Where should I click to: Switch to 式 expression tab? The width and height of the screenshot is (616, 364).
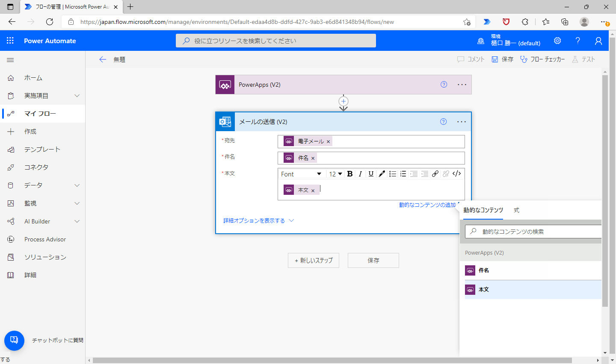pyautogui.click(x=516, y=210)
